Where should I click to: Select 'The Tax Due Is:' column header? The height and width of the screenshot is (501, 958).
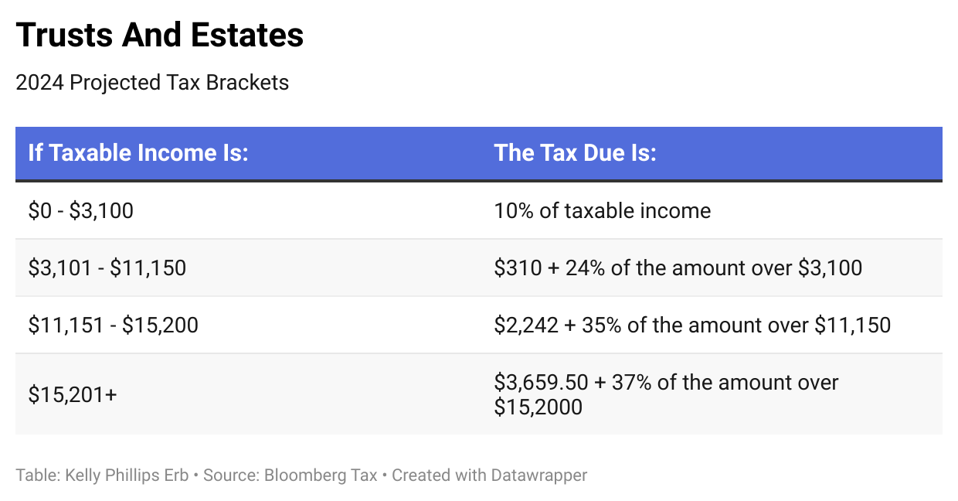coord(574,153)
